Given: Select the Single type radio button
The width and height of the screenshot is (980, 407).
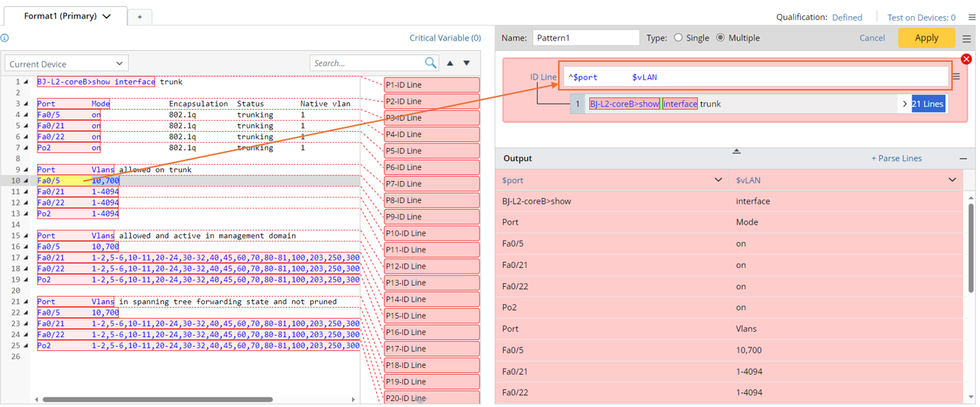Looking at the screenshot, I should point(678,38).
